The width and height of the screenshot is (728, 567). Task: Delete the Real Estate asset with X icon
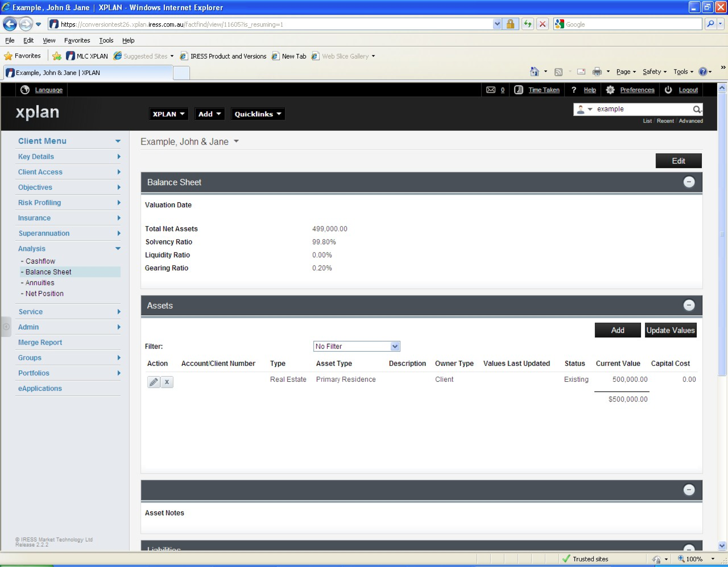[x=167, y=382]
